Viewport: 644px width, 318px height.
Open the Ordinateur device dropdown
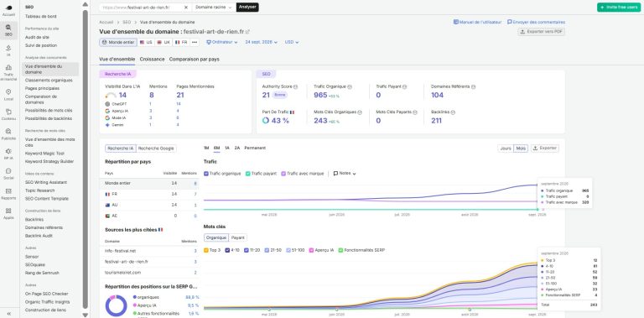[x=221, y=42]
